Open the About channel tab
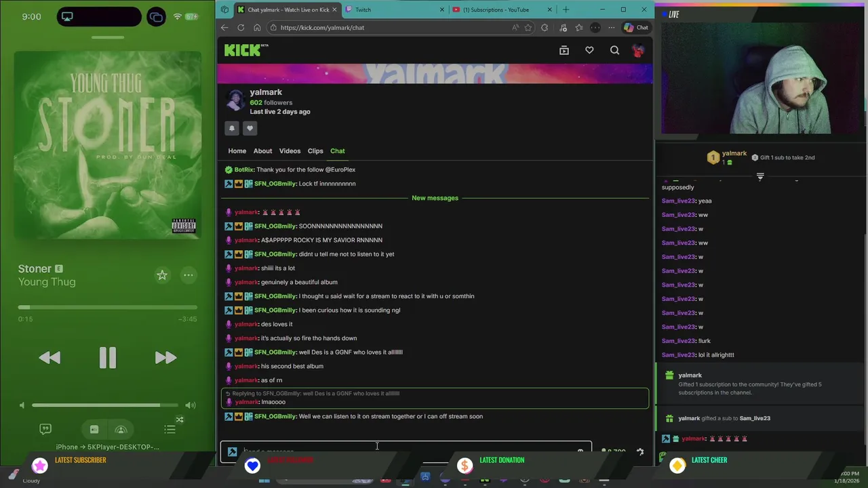The height and width of the screenshot is (488, 868). (x=262, y=151)
